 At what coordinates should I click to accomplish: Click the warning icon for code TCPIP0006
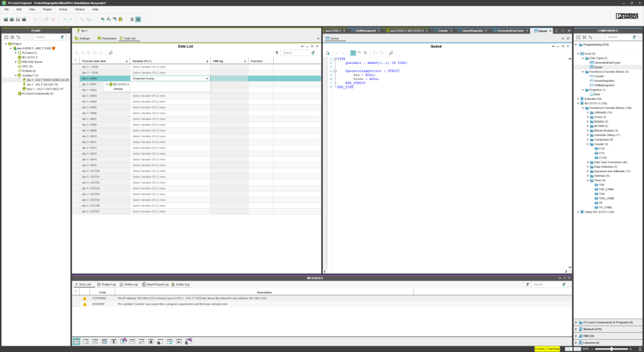pos(84,298)
